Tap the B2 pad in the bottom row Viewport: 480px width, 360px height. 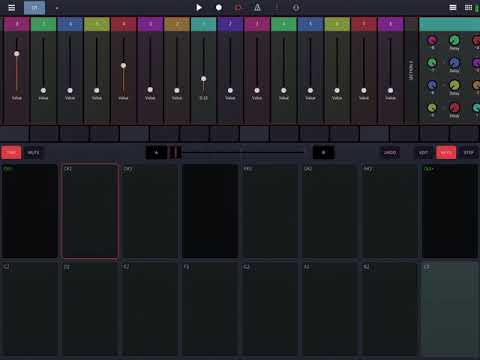pos(390,309)
